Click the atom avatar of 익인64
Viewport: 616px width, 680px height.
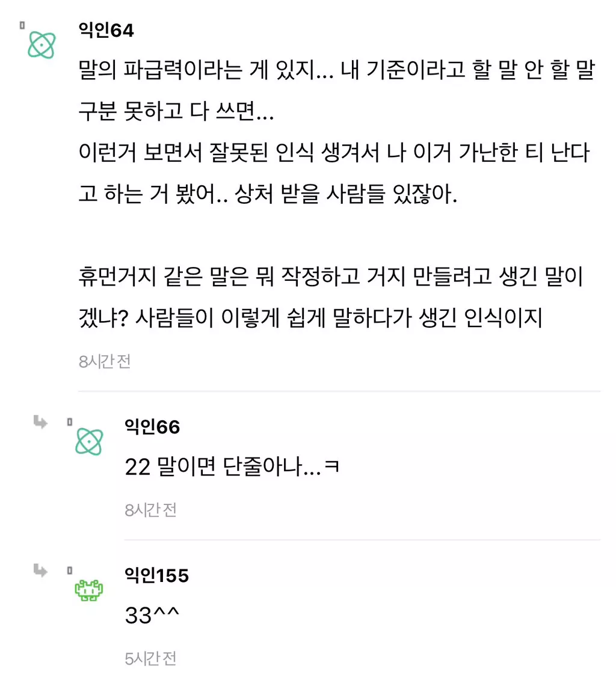coord(42,46)
